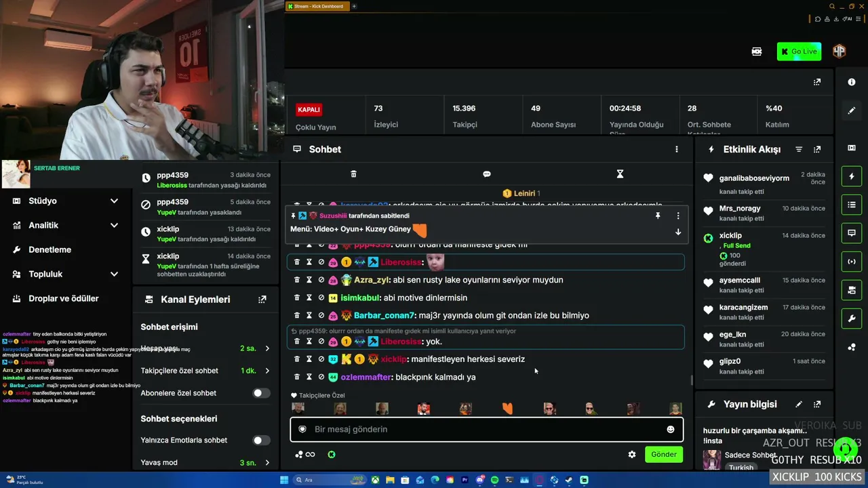
Task: Edit Yayın bilgisi with the pencil icon
Action: coord(799,405)
